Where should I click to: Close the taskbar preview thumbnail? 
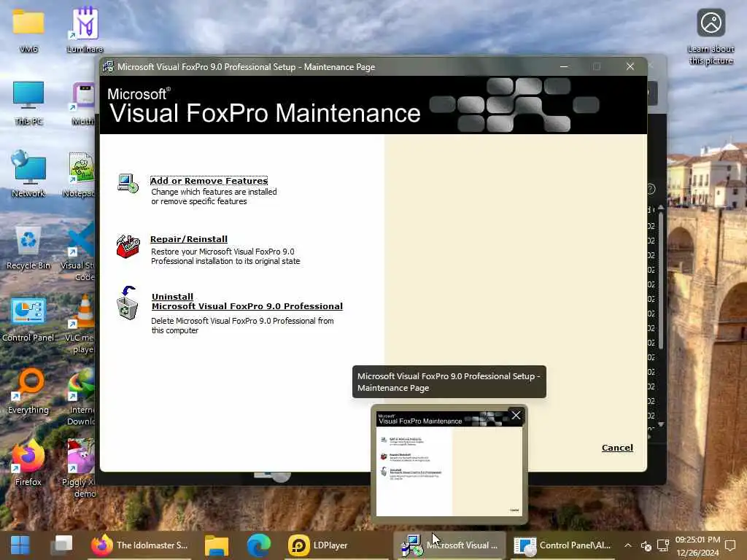(x=516, y=416)
